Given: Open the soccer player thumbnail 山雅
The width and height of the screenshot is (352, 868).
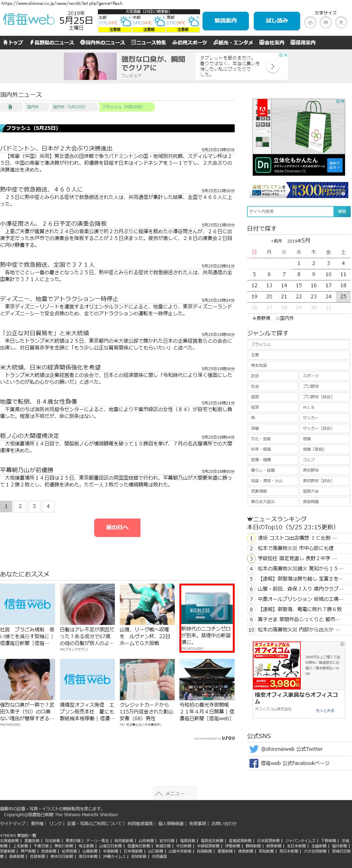Looking at the screenshot, I should coord(147,604).
